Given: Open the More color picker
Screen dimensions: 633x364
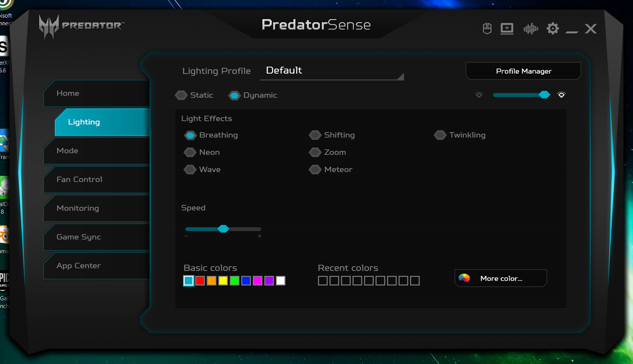Looking at the screenshot, I should (501, 278).
